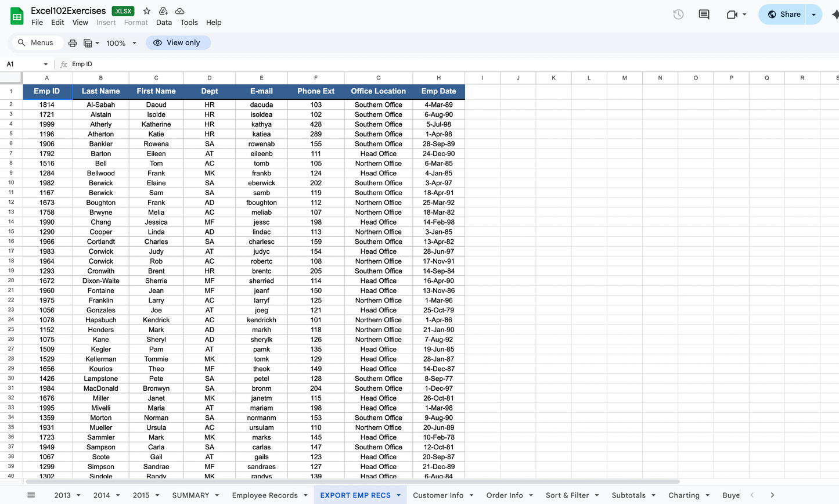839x504 pixels.
Task: Toggle the View only mode indicator
Action: [178, 42]
